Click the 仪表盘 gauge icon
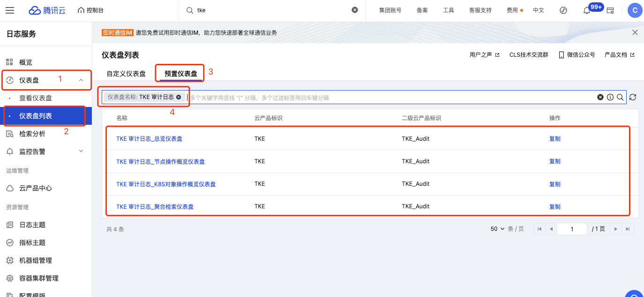The height and width of the screenshot is (297, 644). pyautogui.click(x=9, y=80)
